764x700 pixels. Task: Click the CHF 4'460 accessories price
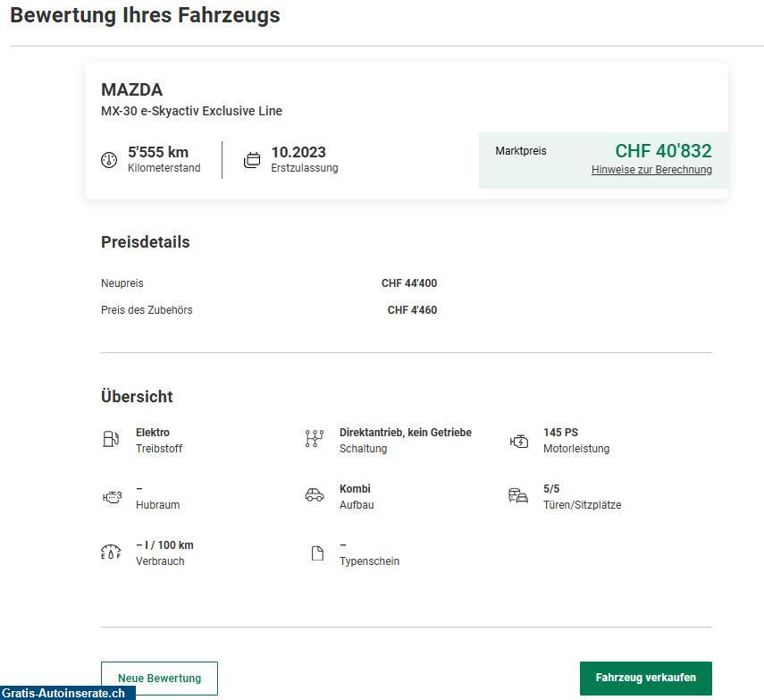412,310
